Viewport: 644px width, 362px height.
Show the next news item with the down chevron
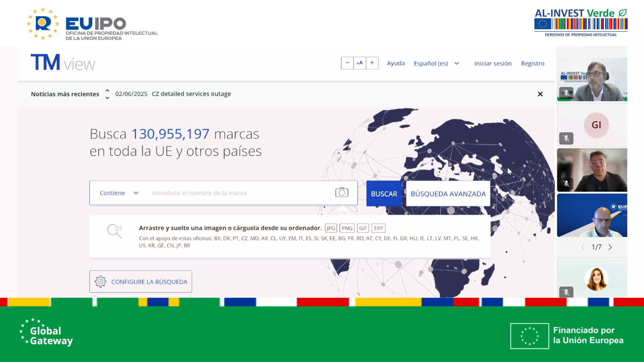[x=107, y=98]
